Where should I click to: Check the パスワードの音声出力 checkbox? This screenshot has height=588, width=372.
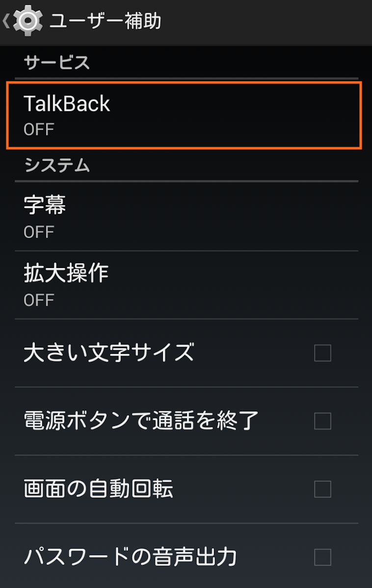(x=322, y=557)
